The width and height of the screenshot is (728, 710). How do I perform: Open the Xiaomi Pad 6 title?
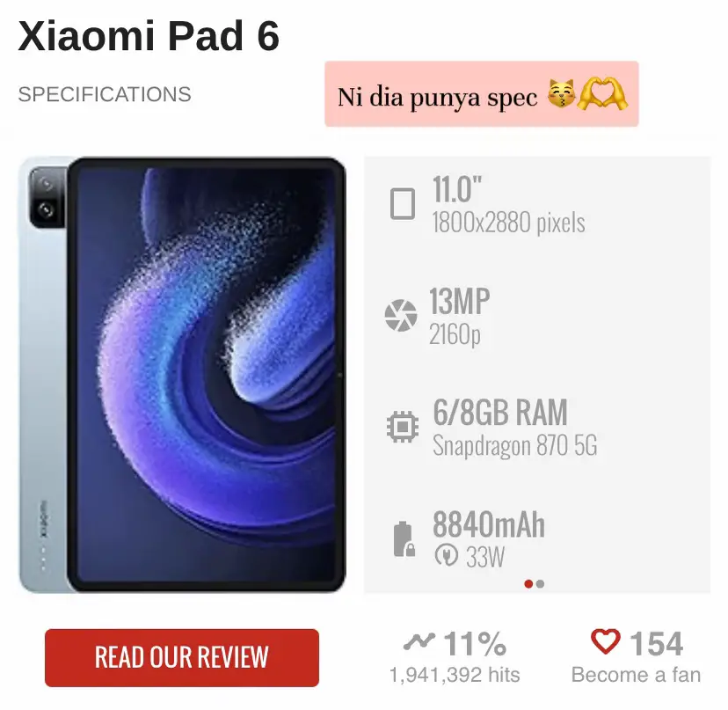pos(149,36)
